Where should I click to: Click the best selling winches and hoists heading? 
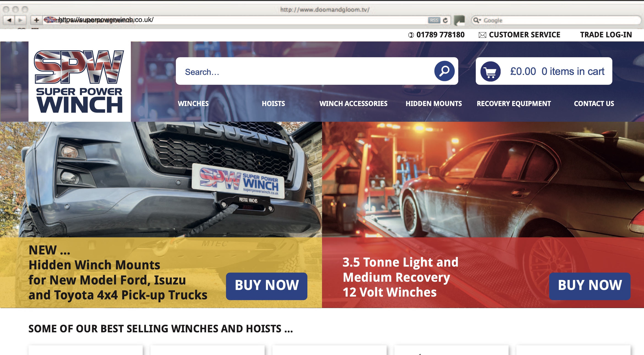161,328
